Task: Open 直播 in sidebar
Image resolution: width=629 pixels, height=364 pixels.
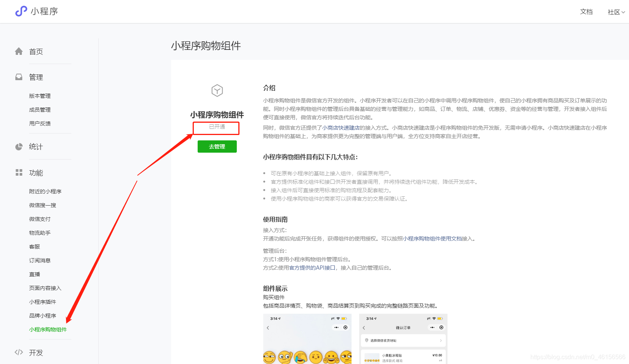Action: 35,274
